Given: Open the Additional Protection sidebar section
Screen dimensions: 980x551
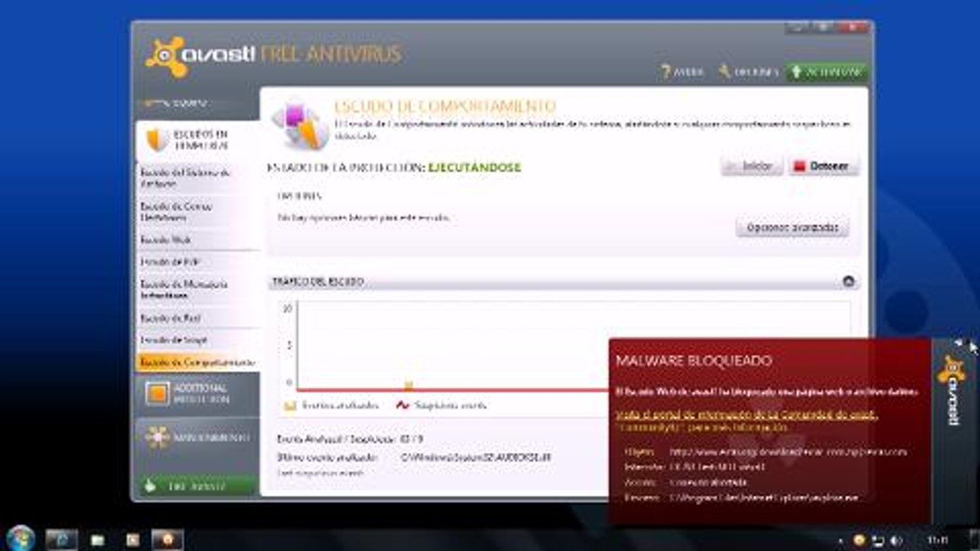Looking at the screenshot, I should click(198, 393).
